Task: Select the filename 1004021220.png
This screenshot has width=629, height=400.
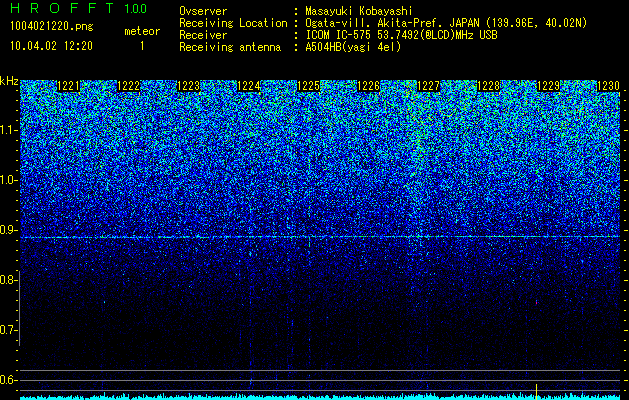Action: (x=52, y=27)
